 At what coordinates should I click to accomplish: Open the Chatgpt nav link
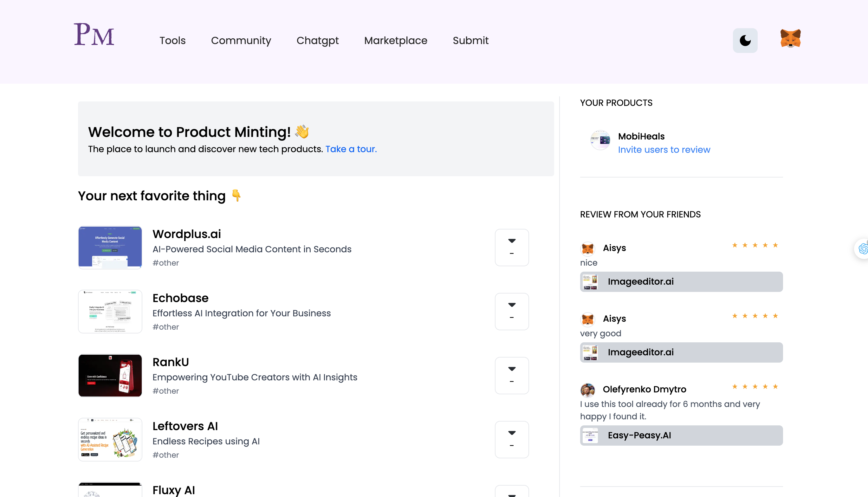[317, 41]
